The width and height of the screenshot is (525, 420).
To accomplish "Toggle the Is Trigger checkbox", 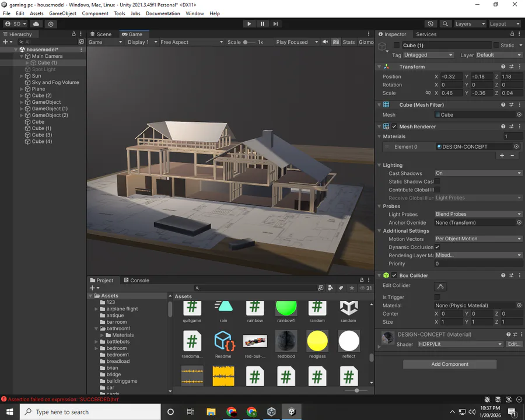I will (437, 297).
